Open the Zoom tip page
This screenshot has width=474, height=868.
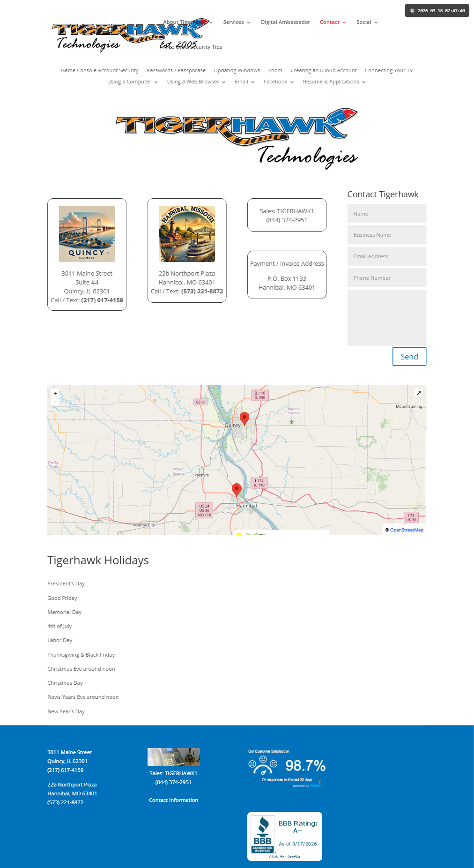[x=275, y=70]
